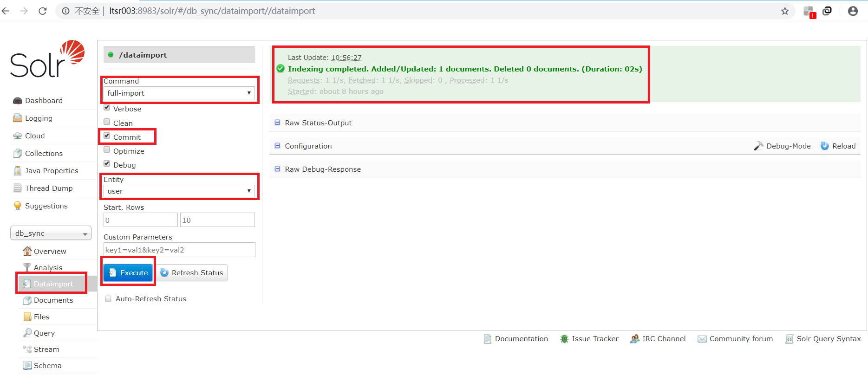This screenshot has width=868, height=376.
Task: Click the Cloud icon in sidebar
Action: tap(18, 136)
